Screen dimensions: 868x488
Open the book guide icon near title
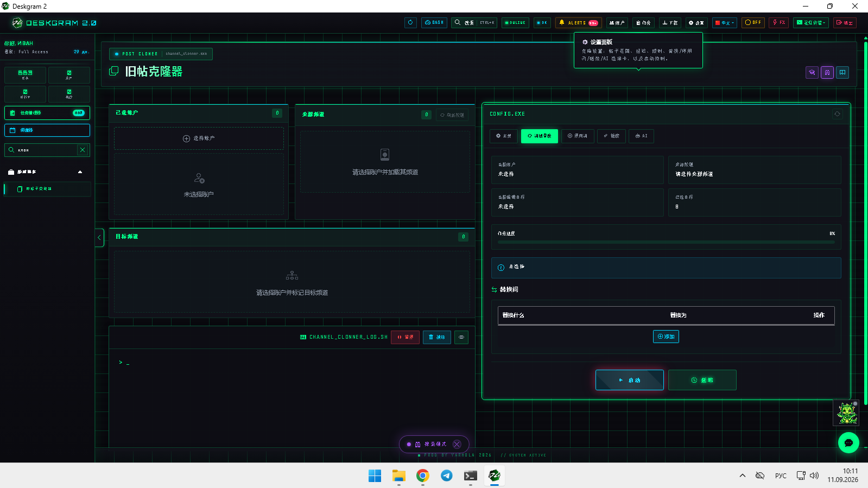[842, 72]
